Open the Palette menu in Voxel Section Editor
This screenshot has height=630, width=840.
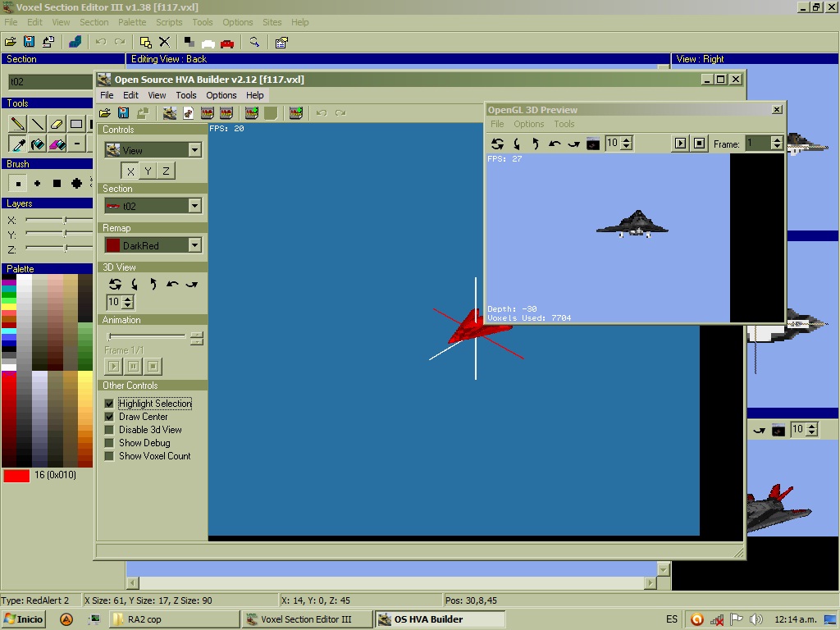pos(132,22)
